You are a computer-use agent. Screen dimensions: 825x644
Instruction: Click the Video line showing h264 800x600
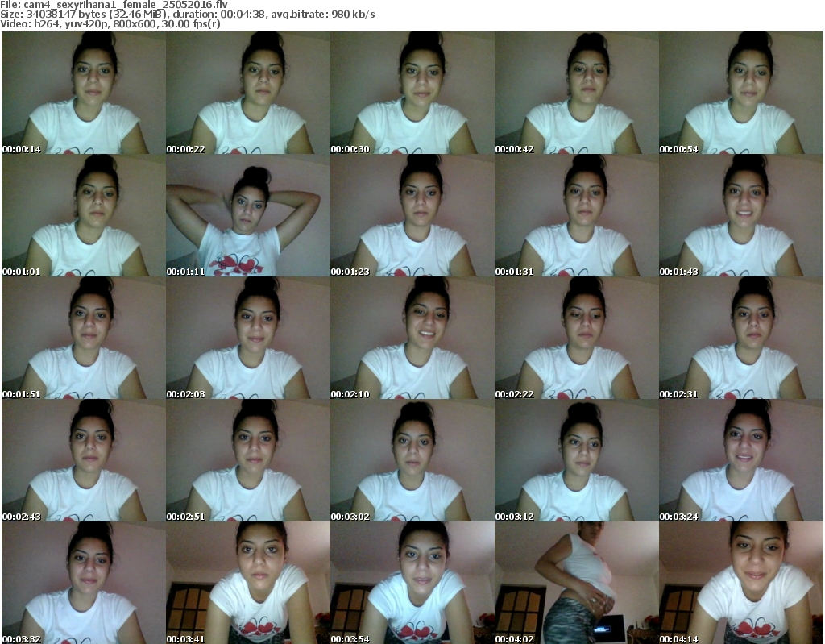point(110,24)
